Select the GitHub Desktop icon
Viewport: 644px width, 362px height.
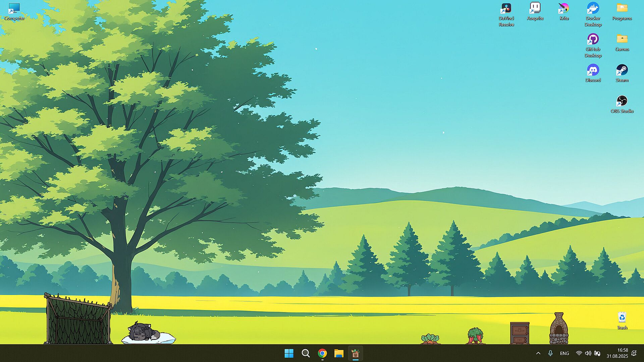pyautogui.click(x=593, y=40)
